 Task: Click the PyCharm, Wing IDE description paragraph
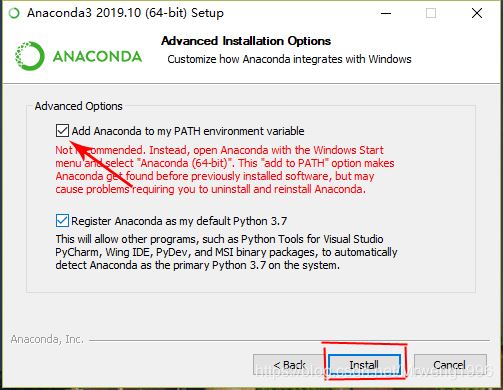[x=226, y=252]
